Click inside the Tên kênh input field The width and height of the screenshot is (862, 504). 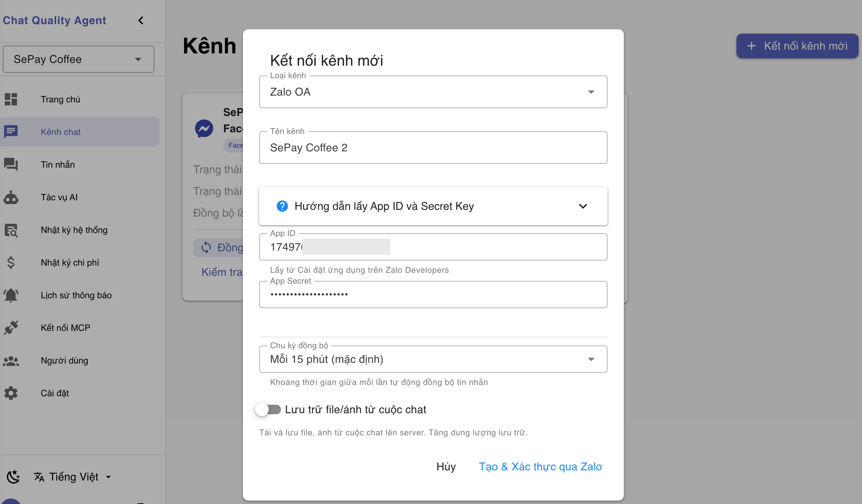[x=433, y=147]
